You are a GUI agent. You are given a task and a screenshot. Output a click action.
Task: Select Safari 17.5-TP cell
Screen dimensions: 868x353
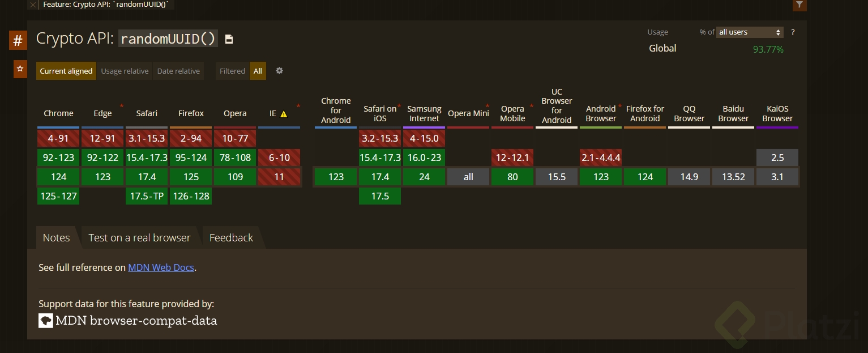[147, 196]
